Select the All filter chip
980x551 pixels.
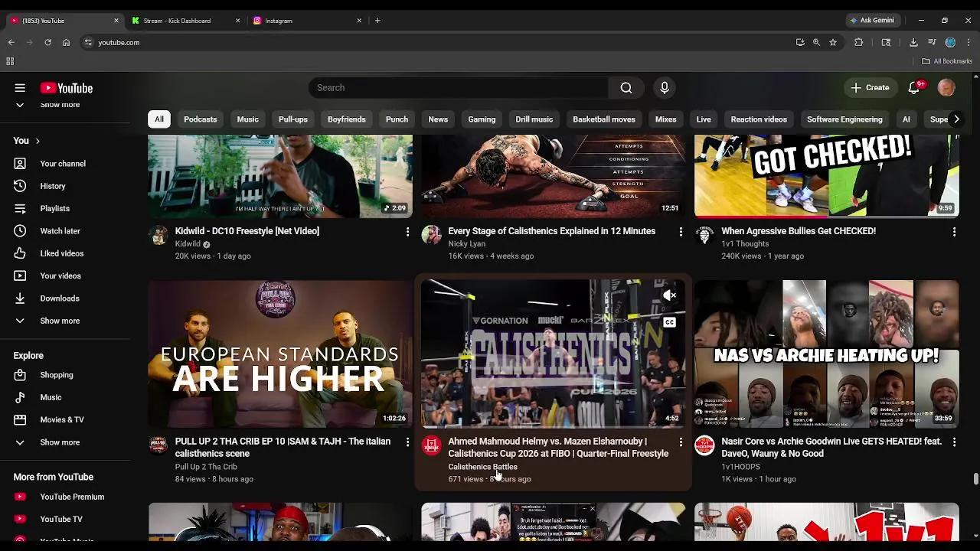pos(159,119)
